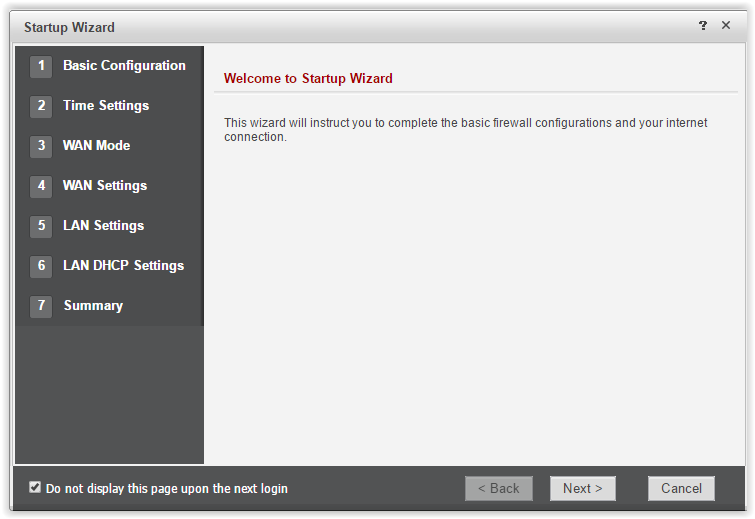Image resolution: width=755 pixels, height=519 pixels.
Task: Click the step 4 number badge
Action: tap(41, 186)
